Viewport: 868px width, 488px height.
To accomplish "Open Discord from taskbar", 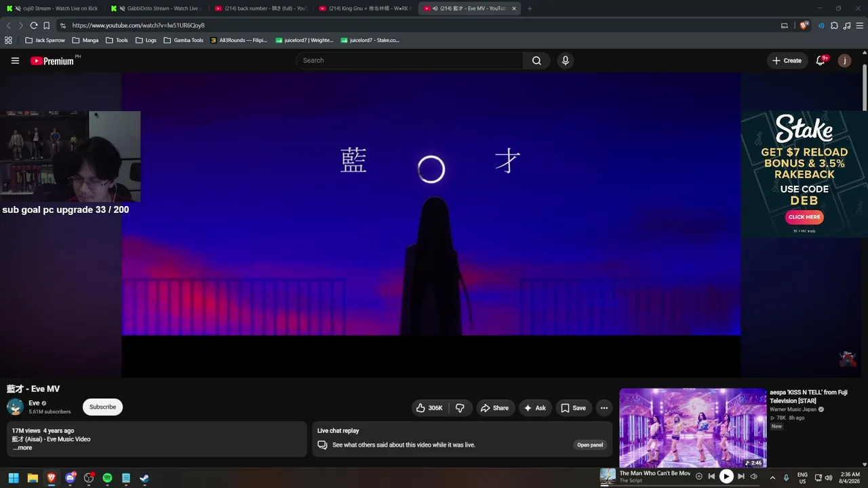I will (70, 478).
